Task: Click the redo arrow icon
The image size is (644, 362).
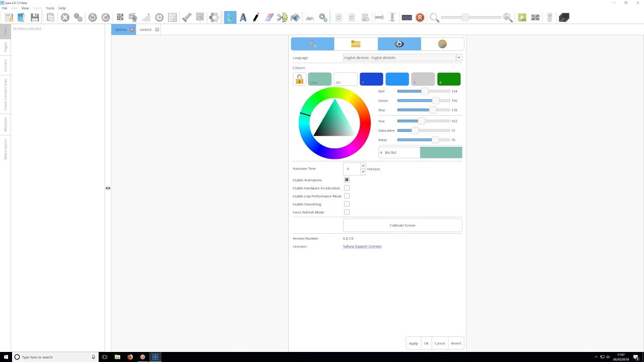Action: click(x=106, y=18)
